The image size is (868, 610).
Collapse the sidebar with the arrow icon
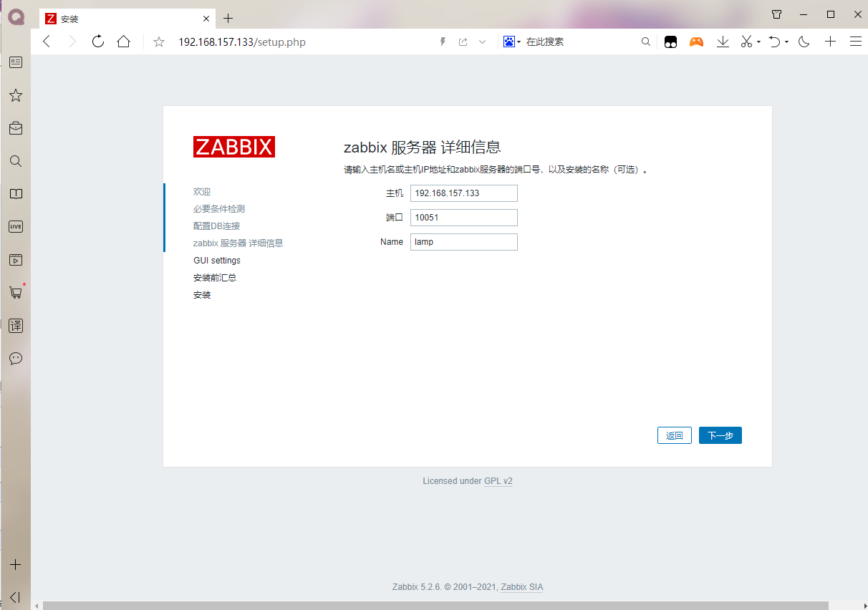tap(15, 596)
